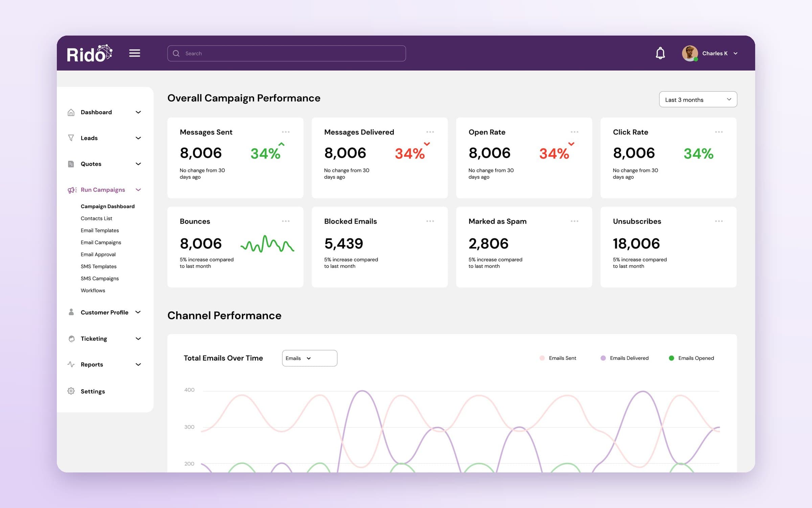
Task: Click the Run Campaigns megaphone icon
Action: (72, 190)
